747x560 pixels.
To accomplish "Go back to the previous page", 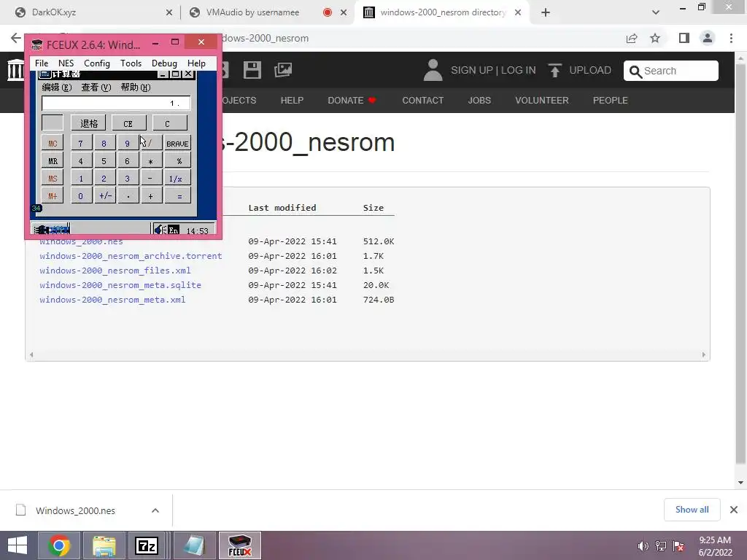I will [16, 38].
